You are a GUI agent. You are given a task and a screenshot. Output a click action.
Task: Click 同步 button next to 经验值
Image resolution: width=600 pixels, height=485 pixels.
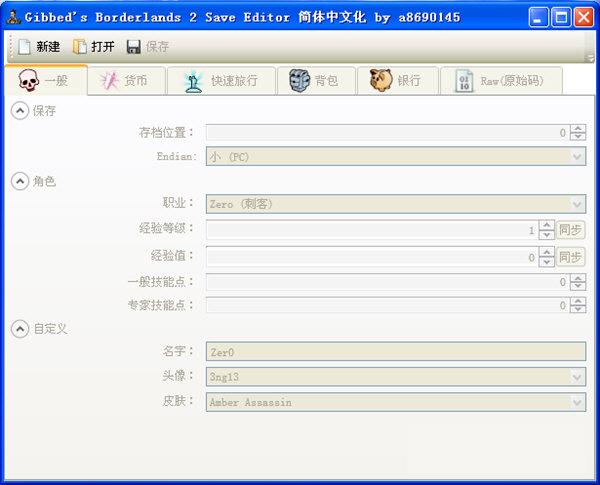(x=570, y=257)
